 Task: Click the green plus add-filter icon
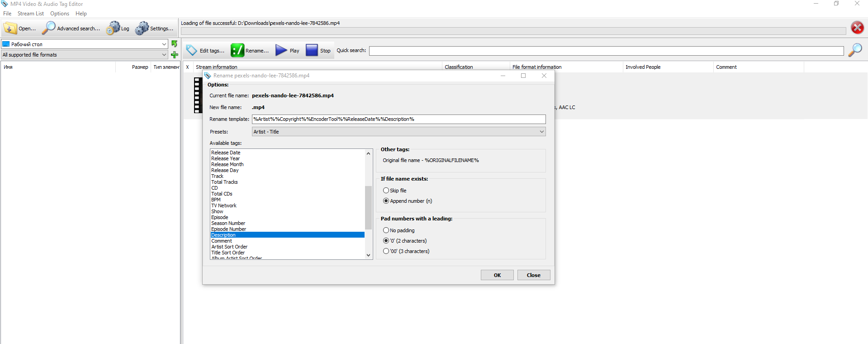(x=175, y=55)
